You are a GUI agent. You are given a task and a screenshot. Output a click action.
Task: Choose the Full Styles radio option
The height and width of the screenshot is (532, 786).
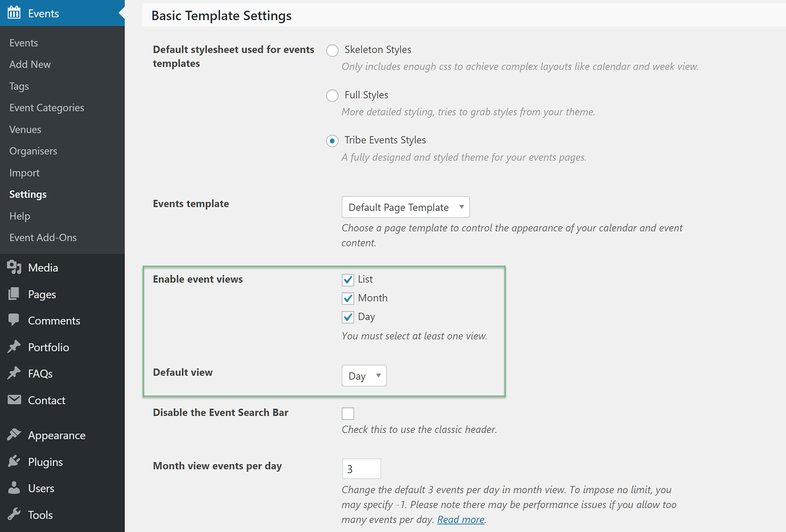pyautogui.click(x=332, y=96)
